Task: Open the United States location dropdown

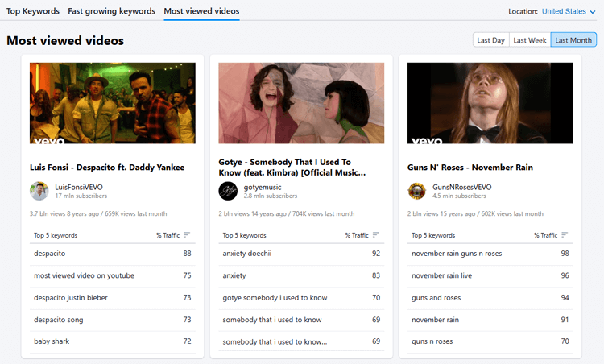Action: point(569,11)
